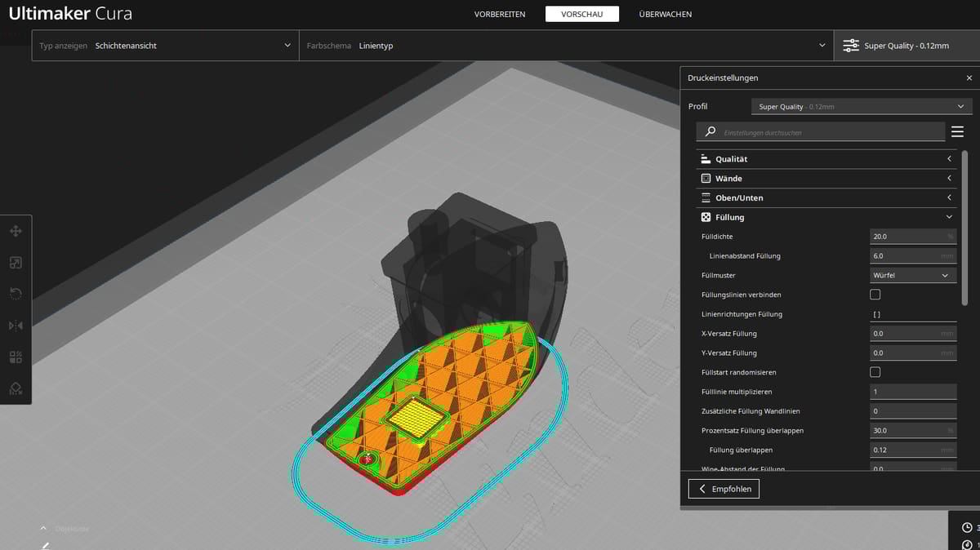Click the settings search field

pos(821,131)
